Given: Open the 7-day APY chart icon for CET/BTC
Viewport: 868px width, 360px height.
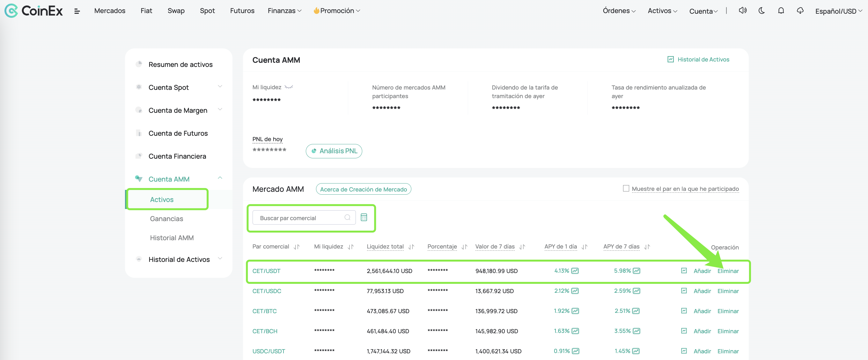Looking at the screenshot, I should click(x=636, y=311).
